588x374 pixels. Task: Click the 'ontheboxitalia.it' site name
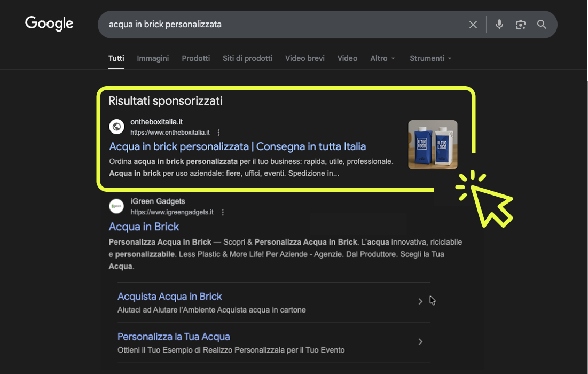tap(156, 122)
